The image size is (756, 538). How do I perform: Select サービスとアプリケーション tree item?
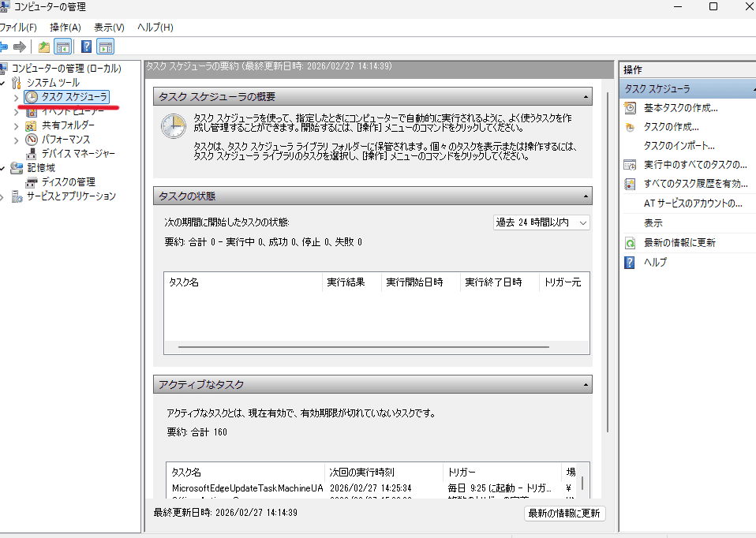[71, 196]
